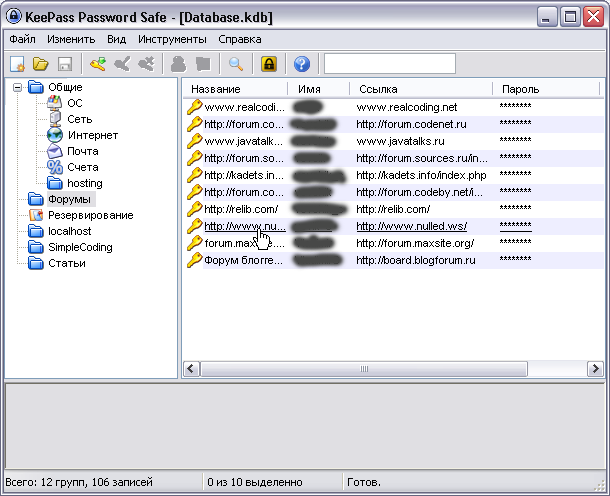Click the status text 'Всего: 12 групп, 106 записей'
The height and width of the screenshot is (496, 610).
[79, 482]
